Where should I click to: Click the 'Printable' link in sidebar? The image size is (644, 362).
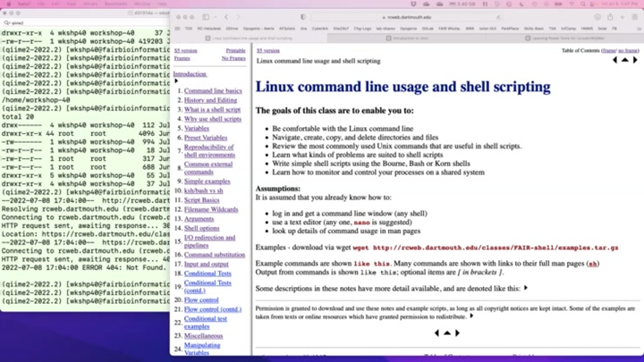(x=235, y=51)
